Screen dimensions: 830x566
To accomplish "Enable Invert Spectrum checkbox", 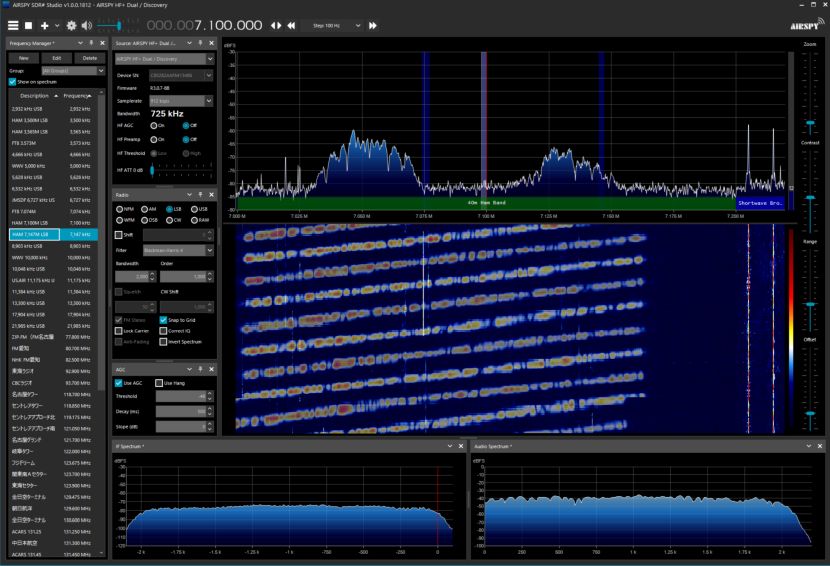I will (x=163, y=342).
